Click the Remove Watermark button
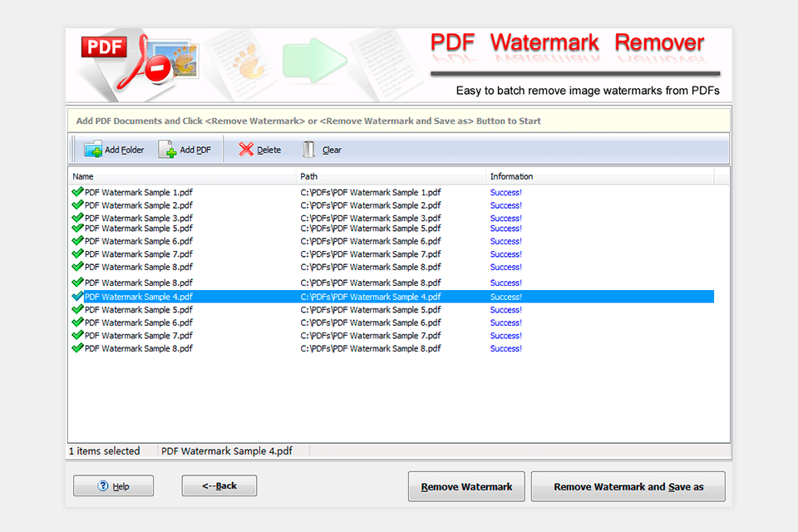Screen dimensions: 798x532 tap(466, 486)
